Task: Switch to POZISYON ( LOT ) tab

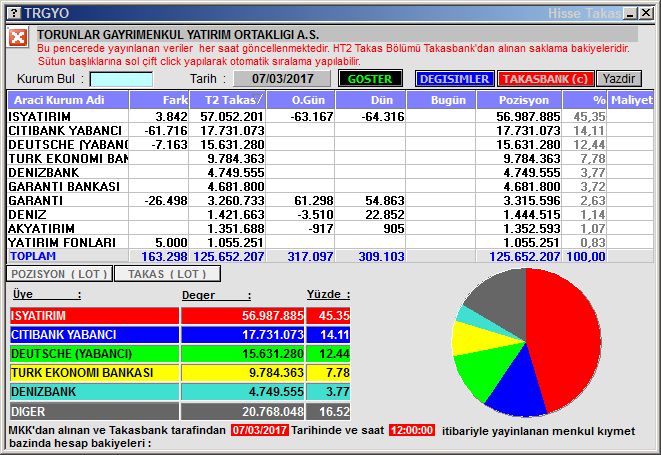Action: (59, 274)
